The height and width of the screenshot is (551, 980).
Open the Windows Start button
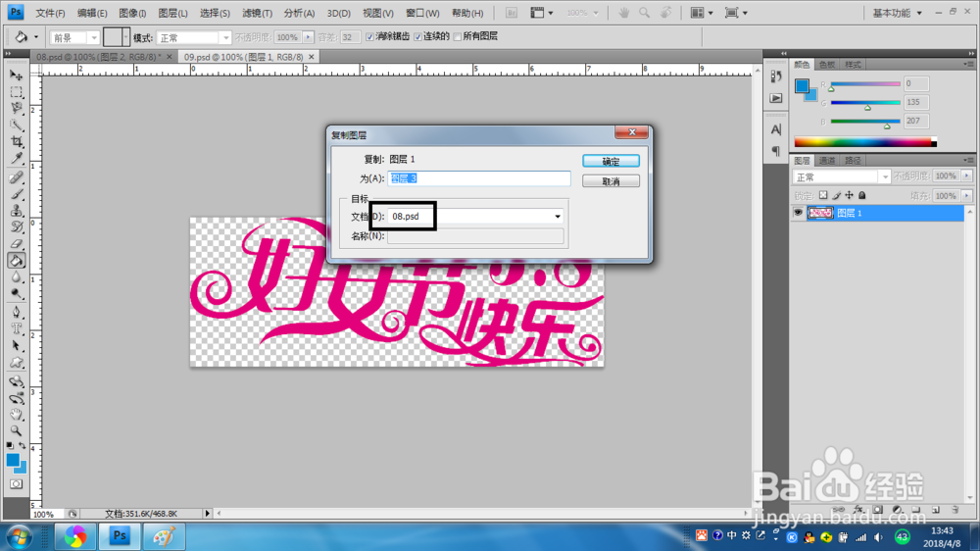coord(19,537)
